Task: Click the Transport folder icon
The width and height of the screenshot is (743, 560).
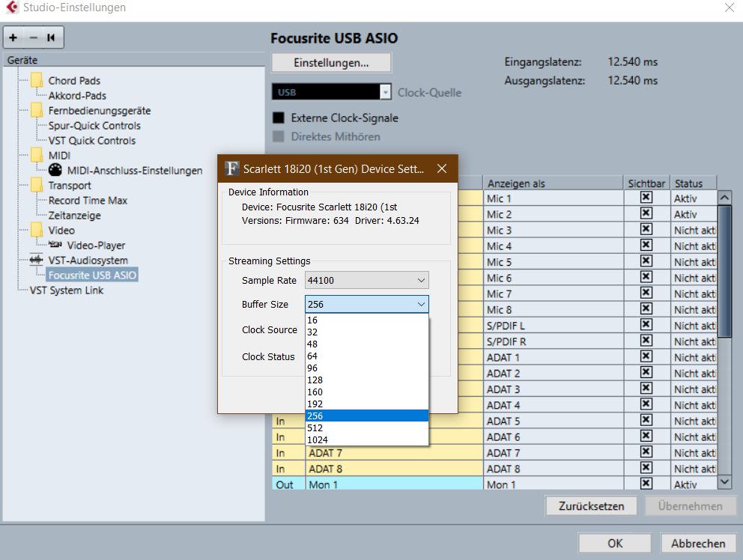Action: (37, 185)
